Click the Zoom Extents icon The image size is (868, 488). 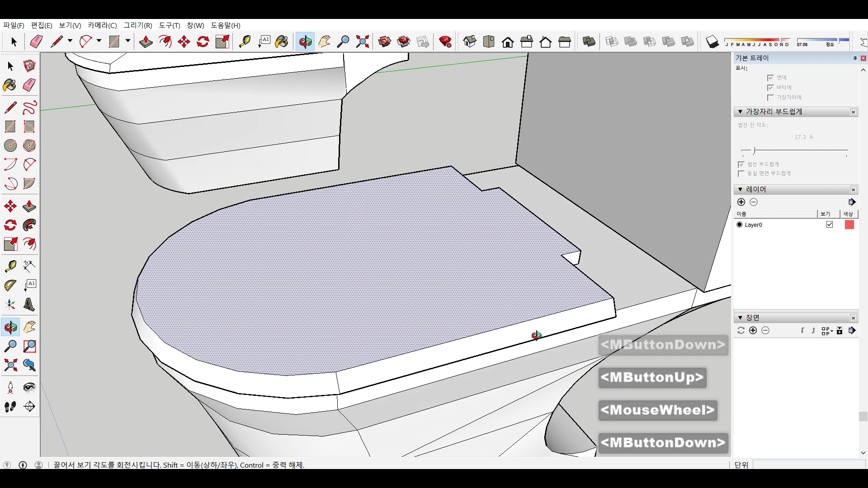(362, 42)
